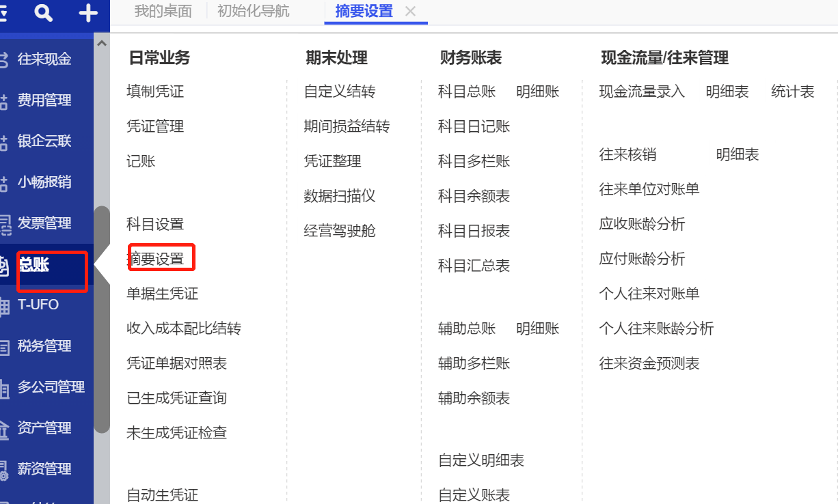Open the 自定义明细表 link
This screenshot has height=504, width=838.
[481, 461]
